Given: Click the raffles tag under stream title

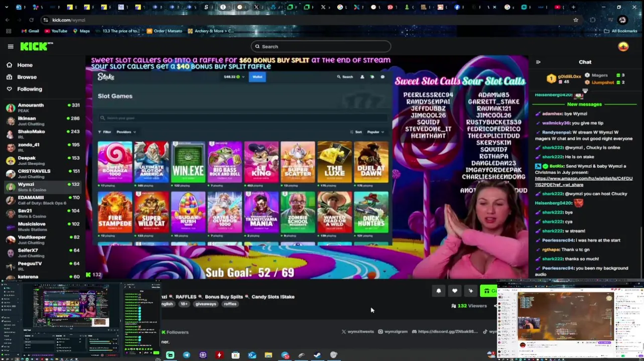Looking at the screenshot, I should [x=230, y=304].
